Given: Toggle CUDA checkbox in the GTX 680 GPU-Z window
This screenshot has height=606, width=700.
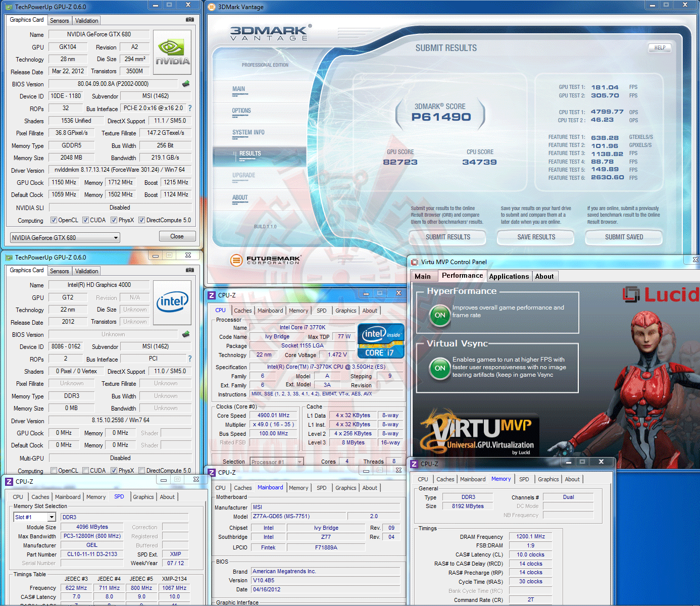Looking at the screenshot, I should pos(86,220).
